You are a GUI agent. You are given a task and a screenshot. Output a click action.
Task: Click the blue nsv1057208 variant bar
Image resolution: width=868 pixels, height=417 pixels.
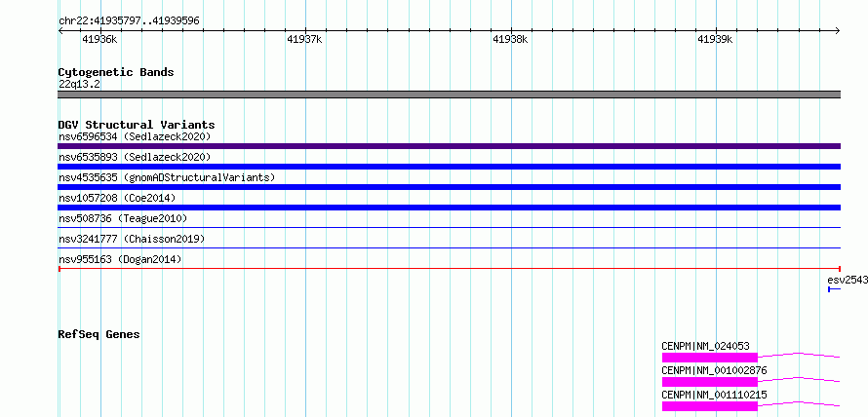(x=449, y=208)
